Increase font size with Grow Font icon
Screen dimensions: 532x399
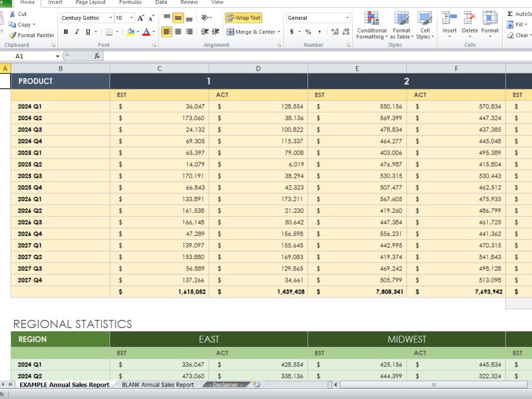click(141, 18)
